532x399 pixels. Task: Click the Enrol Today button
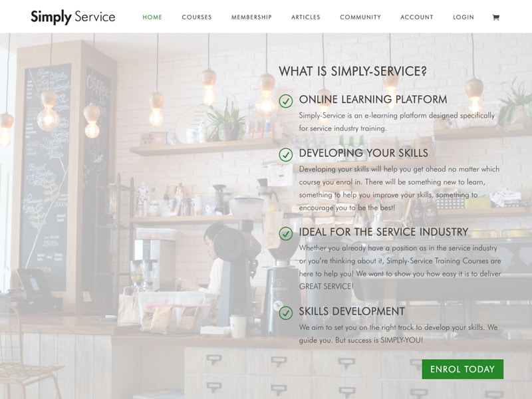463,369
